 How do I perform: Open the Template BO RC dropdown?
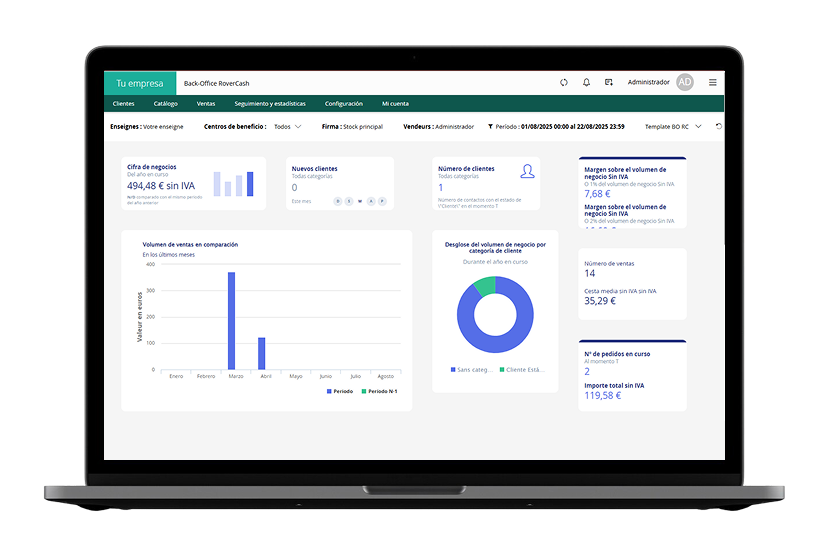[673, 127]
